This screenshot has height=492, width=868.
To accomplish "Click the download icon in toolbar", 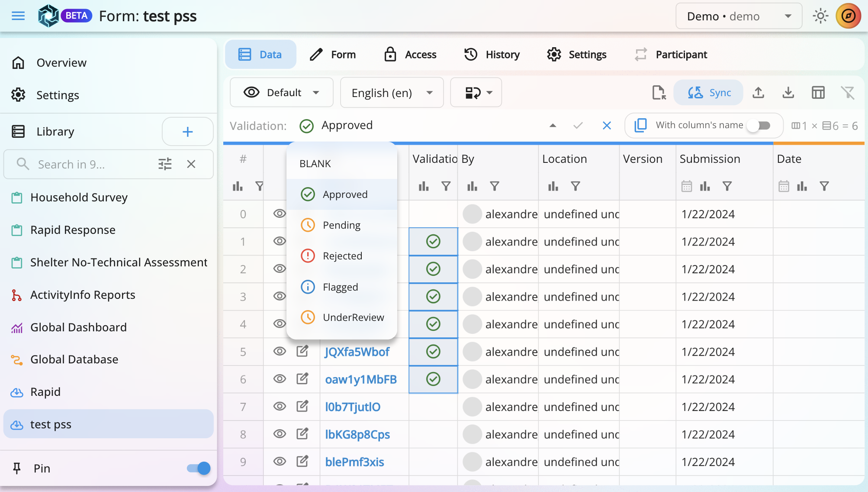I will [788, 93].
